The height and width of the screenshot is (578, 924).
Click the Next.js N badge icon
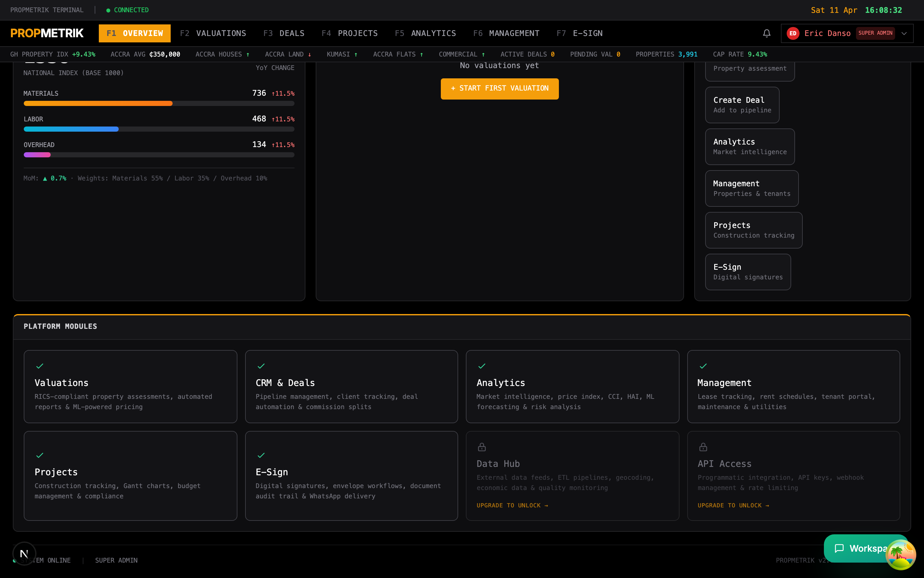[24, 554]
